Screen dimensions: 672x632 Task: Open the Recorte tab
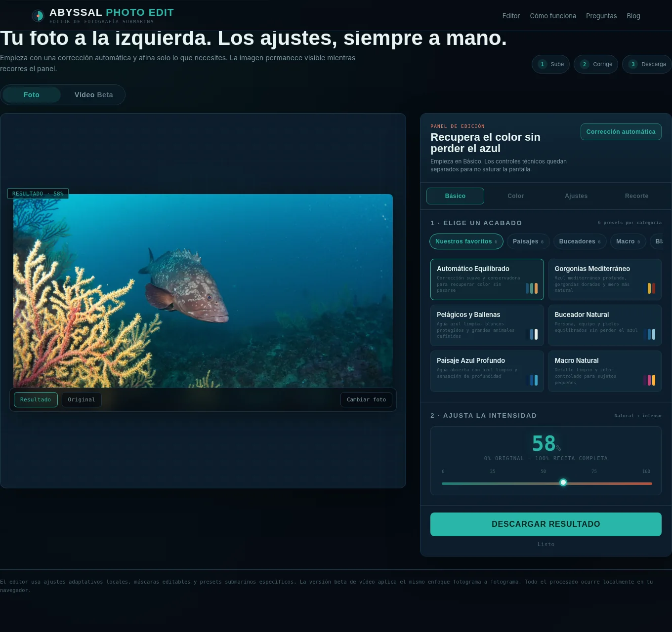pos(636,196)
